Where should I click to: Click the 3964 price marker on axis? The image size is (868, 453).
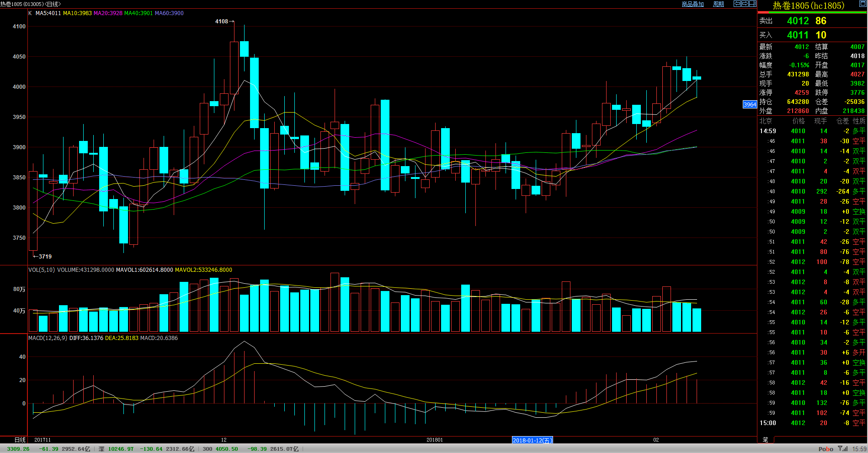click(x=750, y=104)
